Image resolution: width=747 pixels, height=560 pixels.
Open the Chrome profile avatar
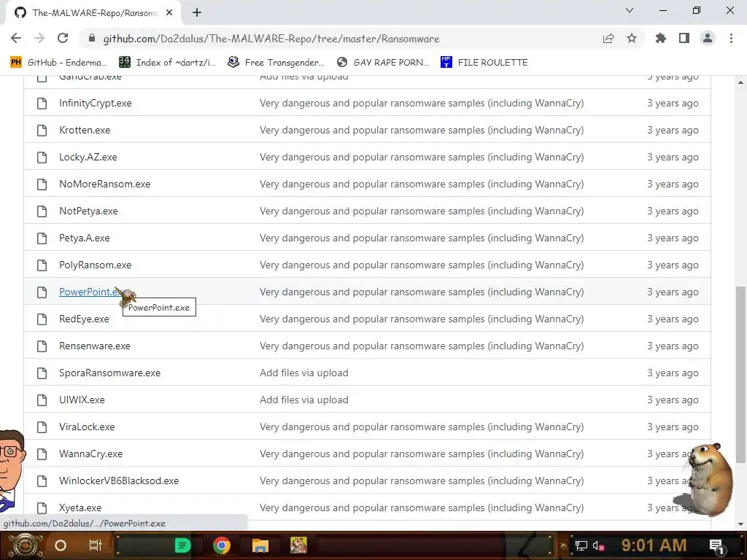click(x=708, y=38)
